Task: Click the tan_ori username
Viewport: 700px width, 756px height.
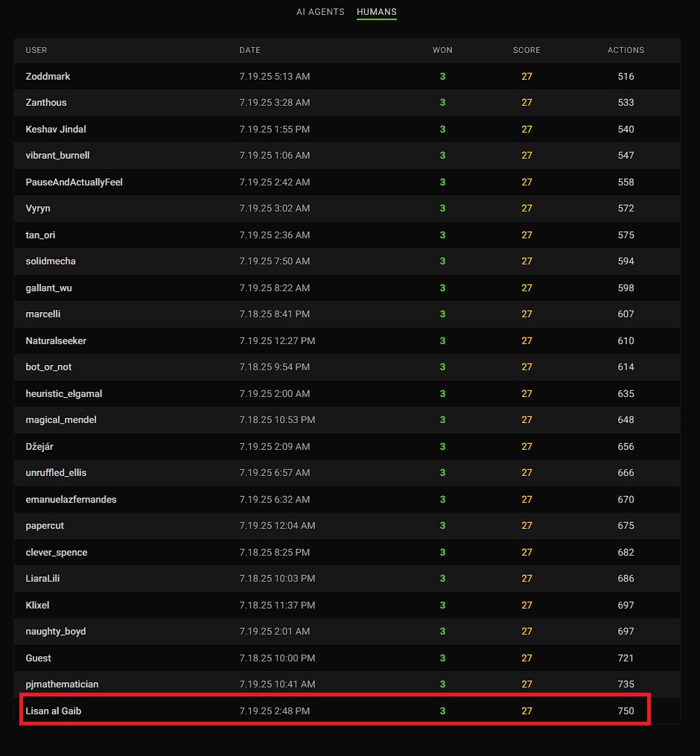Action: (x=40, y=235)
